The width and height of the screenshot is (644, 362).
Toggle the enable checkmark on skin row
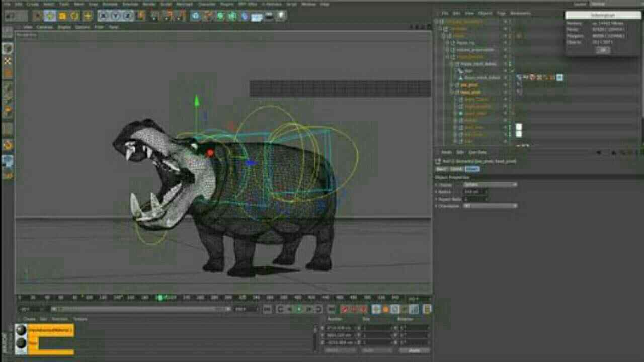(512, 71)
